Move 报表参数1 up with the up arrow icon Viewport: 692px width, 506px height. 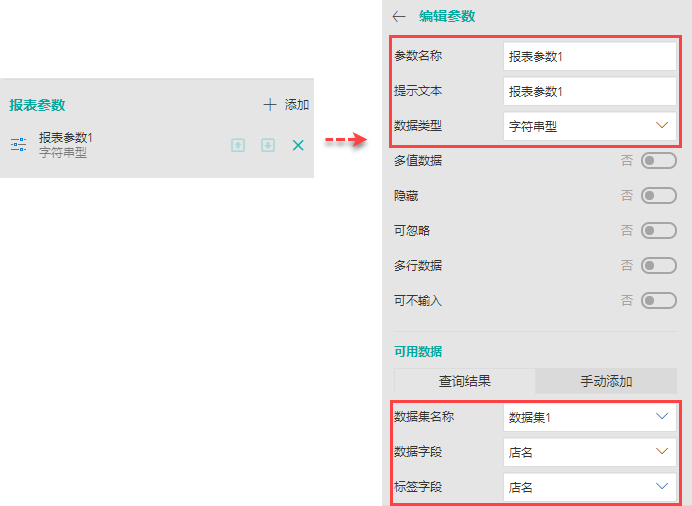point(238,145)
